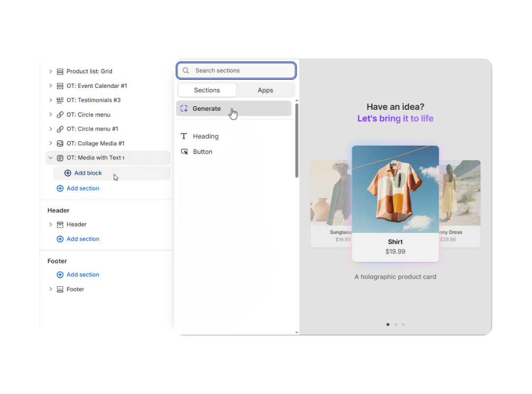532x394 pixels.
Task: Click Add section in the Footer group
Action: click(83, 274)
